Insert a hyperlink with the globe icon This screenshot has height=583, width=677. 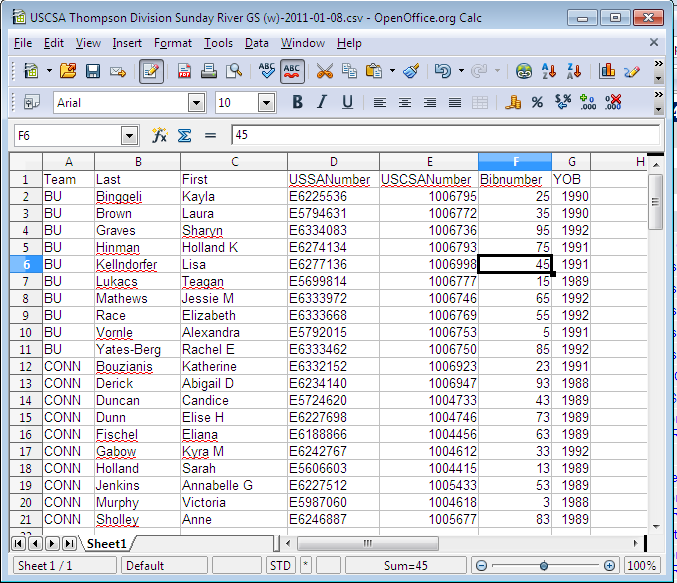[x=524, y=71]
